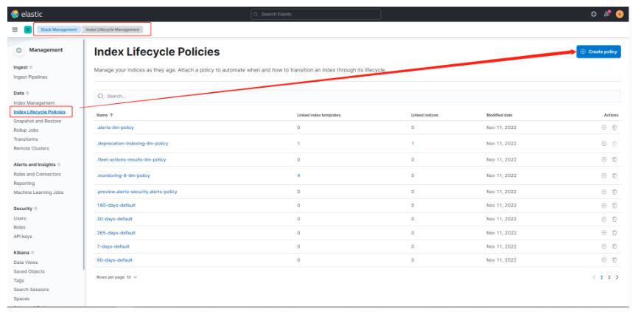Open the 365-days-default policy link

click(116, 233)
